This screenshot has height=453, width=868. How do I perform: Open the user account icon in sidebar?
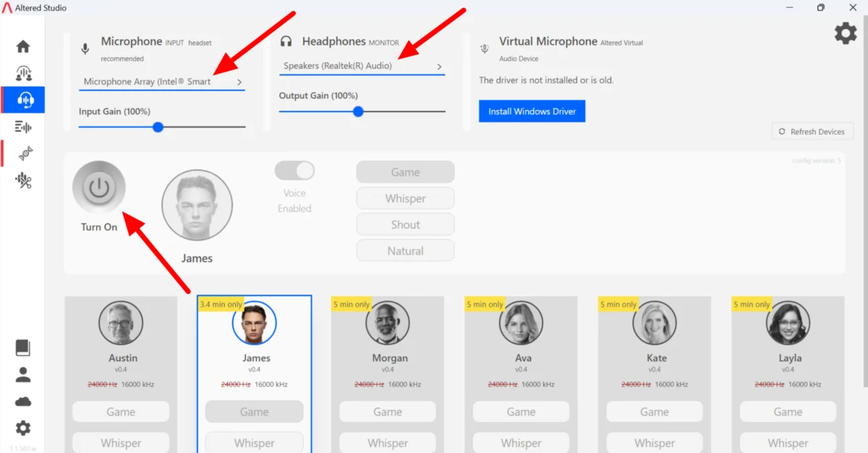click(x=23, y=375)
